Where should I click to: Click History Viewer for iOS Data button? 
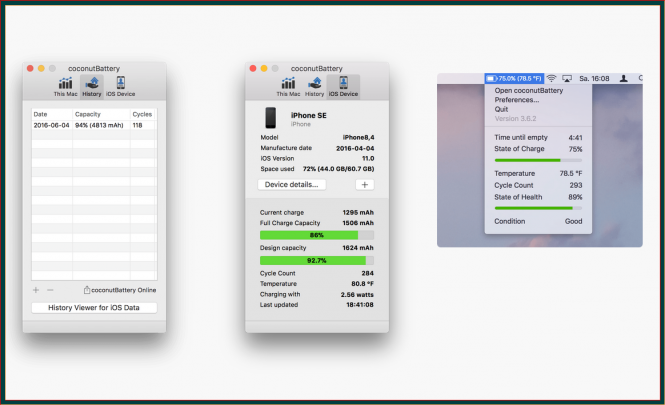click(x=94, y=308)
